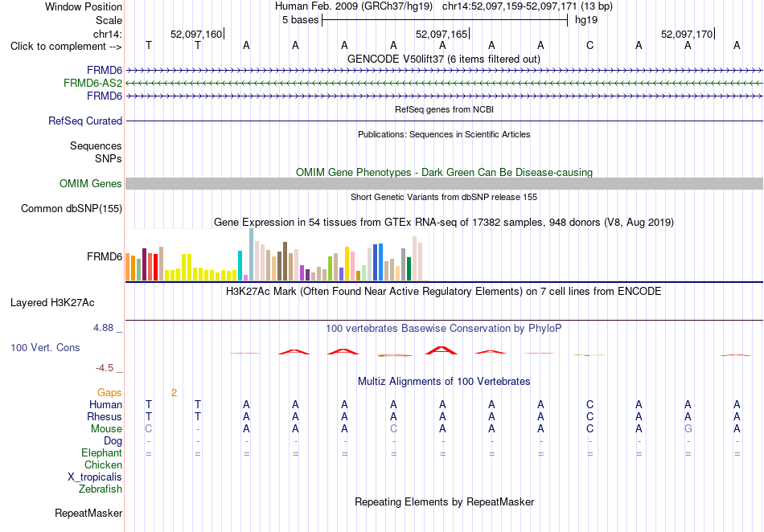
Task: Click the Dog species label
Action: coord(113,441)
